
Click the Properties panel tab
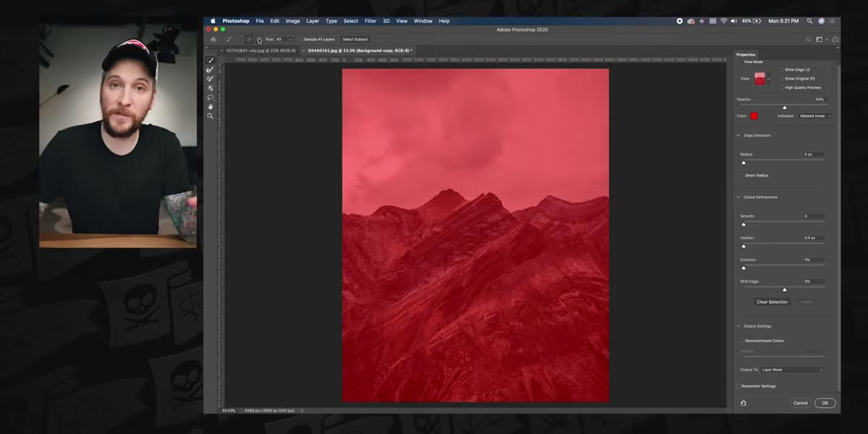[x=746, y=54]
